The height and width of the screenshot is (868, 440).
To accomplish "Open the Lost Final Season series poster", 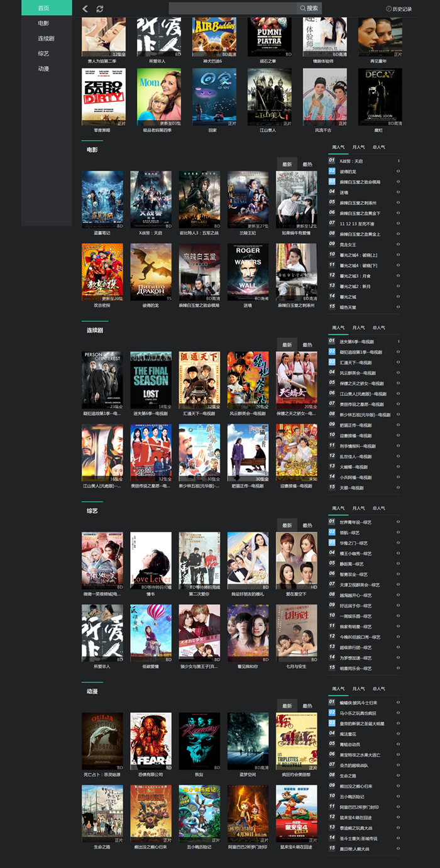I will click(151, 380).
